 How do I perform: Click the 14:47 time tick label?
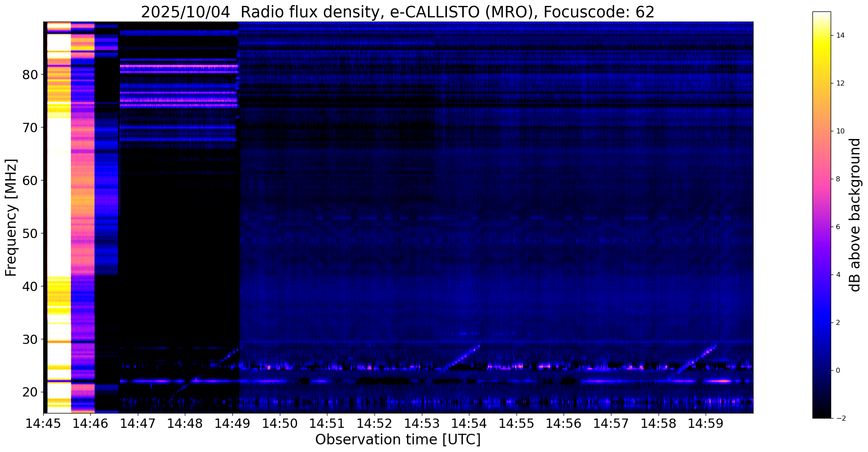click(137, 424)
